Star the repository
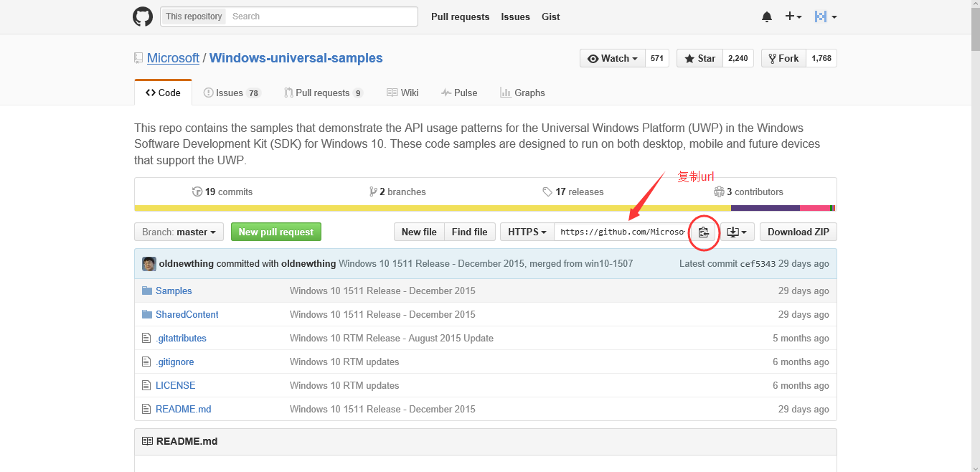Viewport: 980px width, 472px height. tap(699, 58)
